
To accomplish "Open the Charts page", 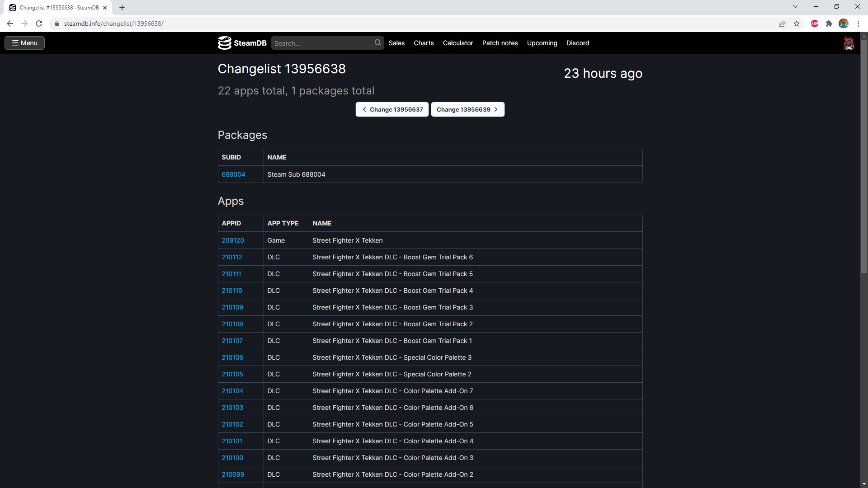I will 424,43.
